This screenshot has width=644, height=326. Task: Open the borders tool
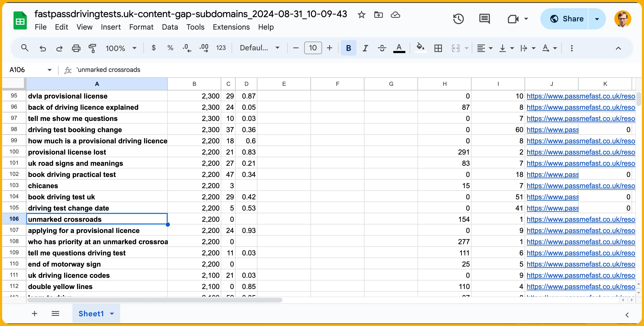[438, 48]
